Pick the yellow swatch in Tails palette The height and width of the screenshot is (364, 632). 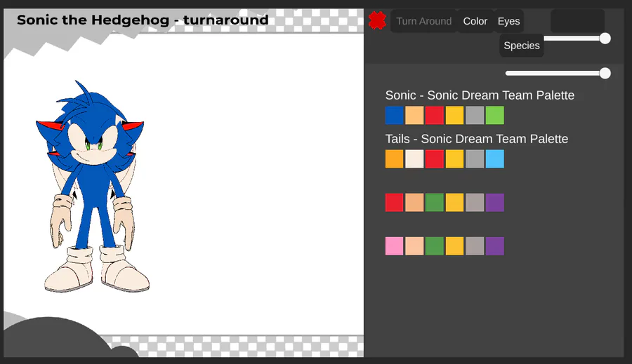click(x=454, y=159)
